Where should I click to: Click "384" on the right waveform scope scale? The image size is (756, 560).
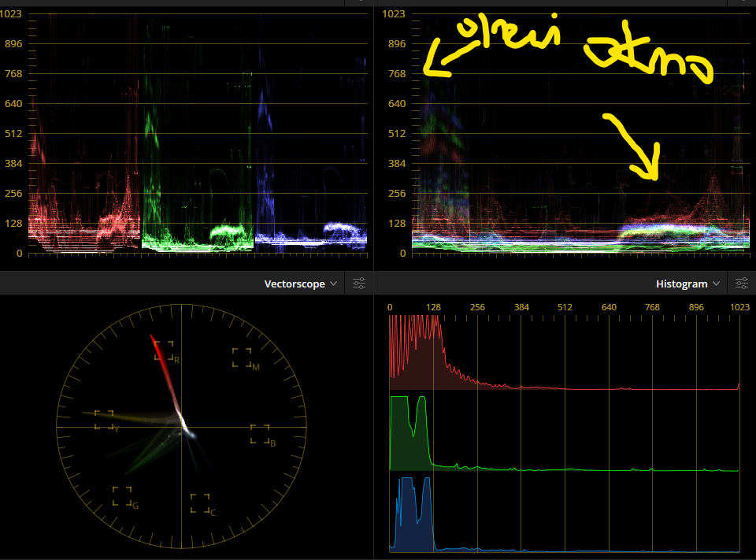coord(397,163)
